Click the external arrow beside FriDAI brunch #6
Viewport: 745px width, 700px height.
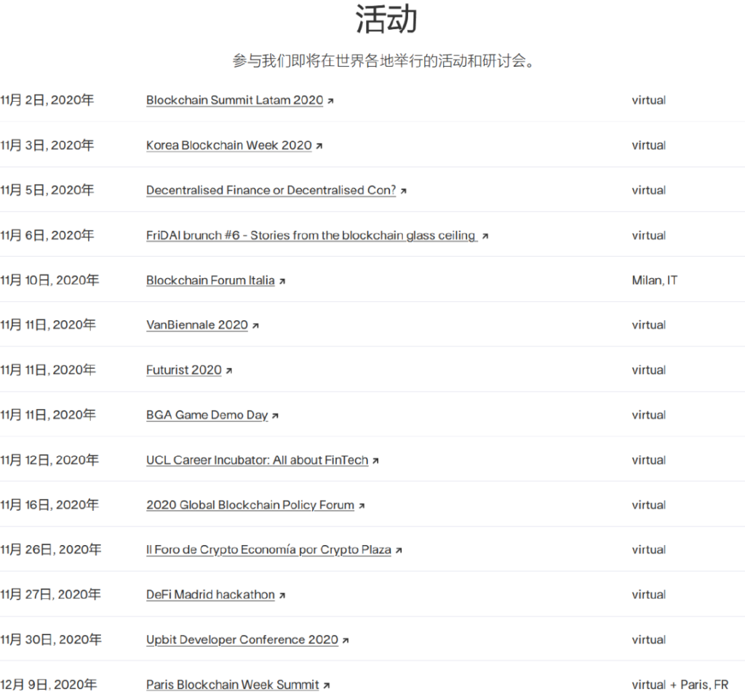(485, 236)
